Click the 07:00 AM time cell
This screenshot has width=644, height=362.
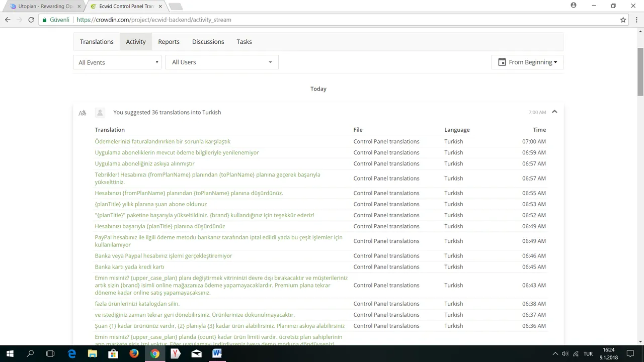[534, 141]
